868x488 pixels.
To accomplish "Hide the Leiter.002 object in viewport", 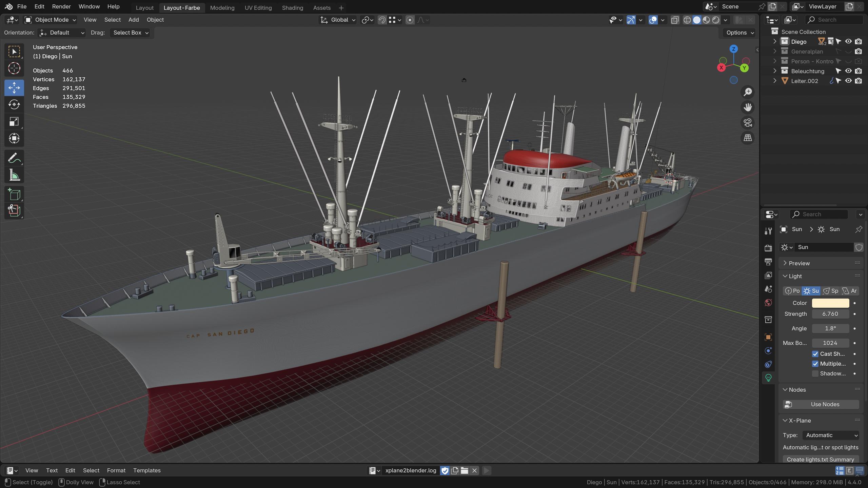I will (848, 81).
